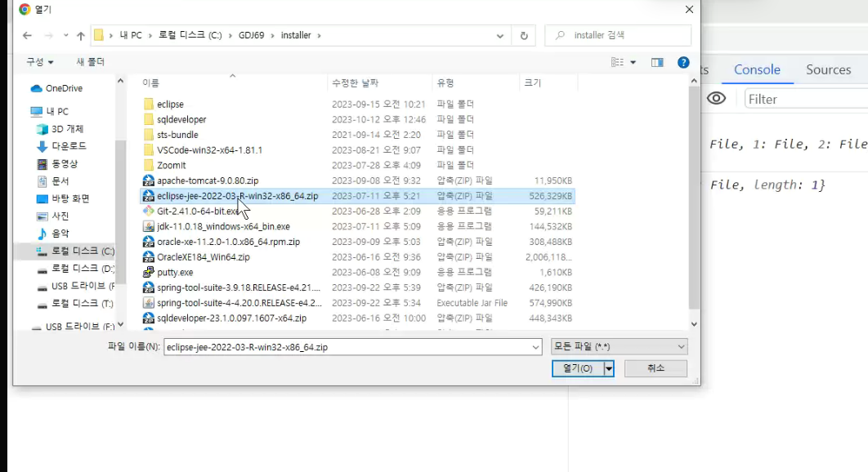Image resolution: width=868 pixels, height=472 pixels.
Task: Change view layout icon
Action: (617, 63)
